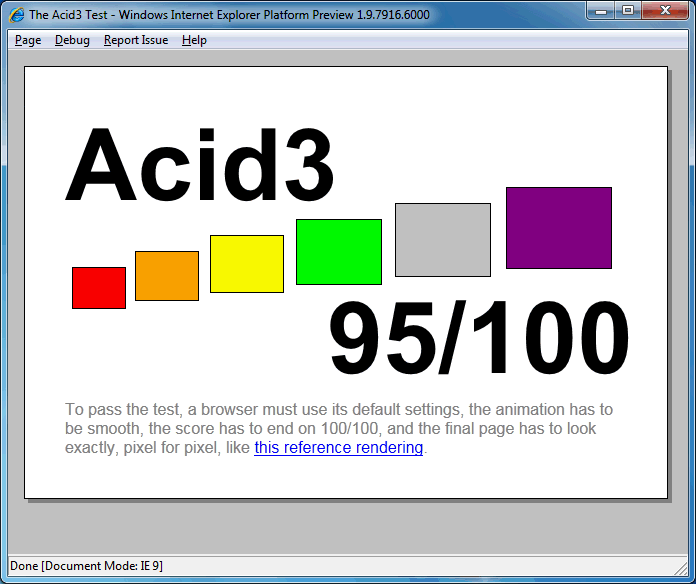Click the Internet Explorer icon in title bar

[16, 14]
